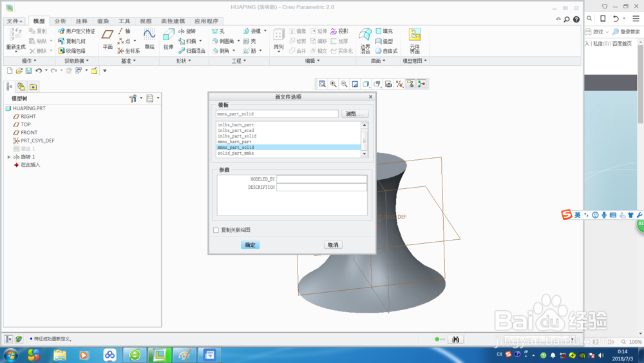Zoom out using the graphics toolbar

tap(344, 84)
